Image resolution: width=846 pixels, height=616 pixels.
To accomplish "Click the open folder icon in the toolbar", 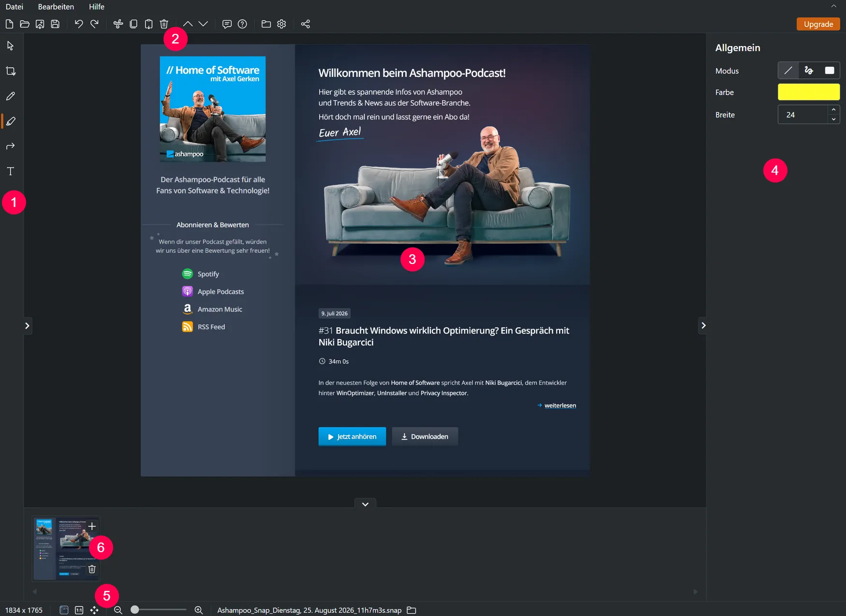I will (x=25, y=24).
